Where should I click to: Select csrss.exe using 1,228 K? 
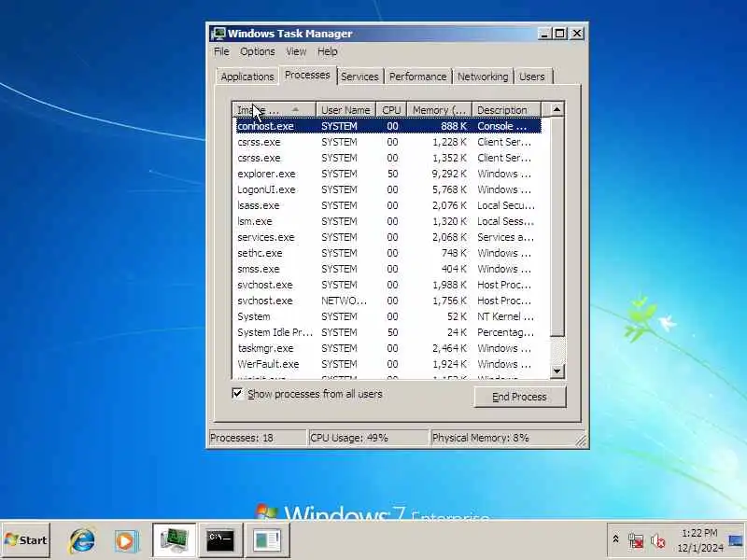(388, 142)
